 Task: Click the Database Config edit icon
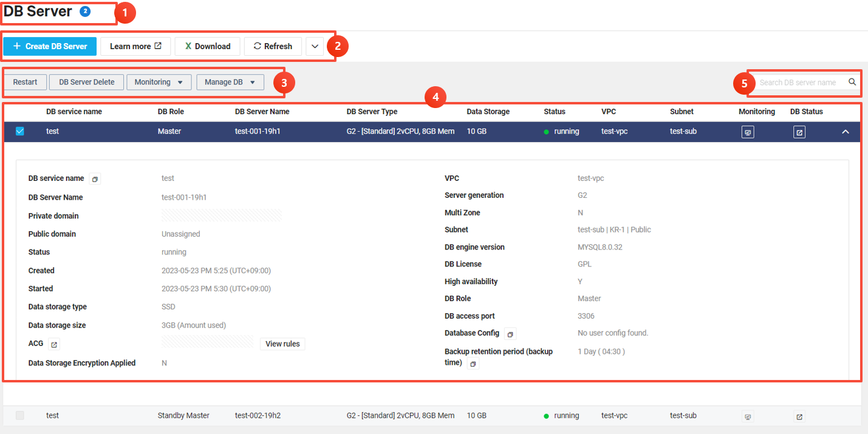pyautogui.click(x=510, y=334)
